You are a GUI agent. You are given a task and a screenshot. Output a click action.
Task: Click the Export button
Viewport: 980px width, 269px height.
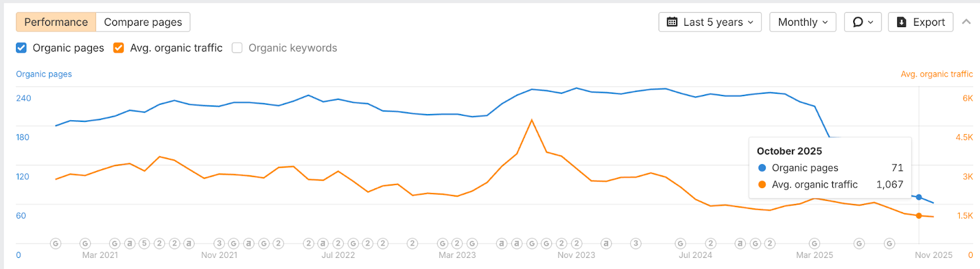921,22
